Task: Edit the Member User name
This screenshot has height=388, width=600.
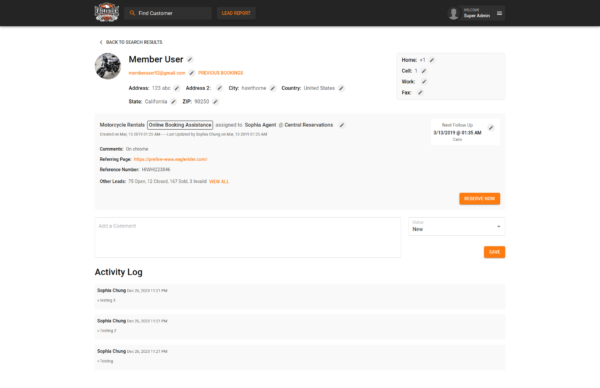Action: (190, 60)
